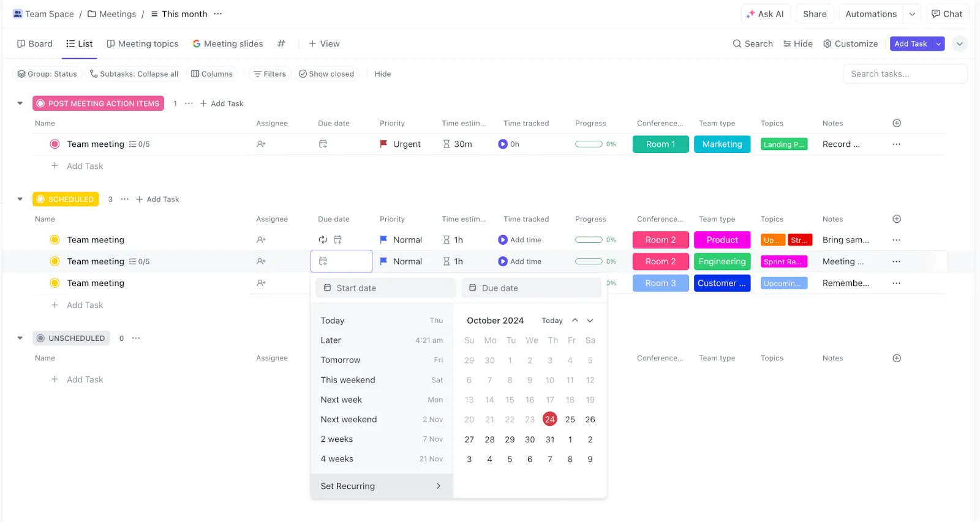Switch to the Board view tab

[35, 44]
